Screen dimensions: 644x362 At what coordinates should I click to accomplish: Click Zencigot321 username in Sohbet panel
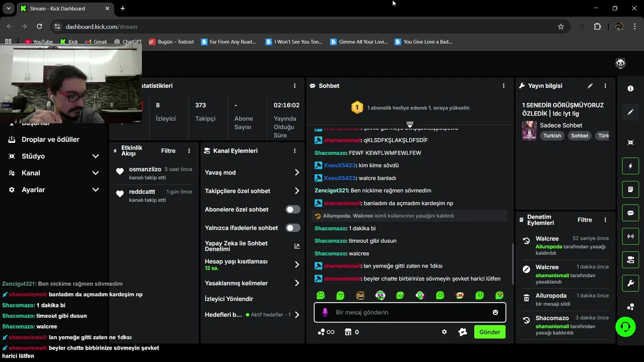click(332, 191)
